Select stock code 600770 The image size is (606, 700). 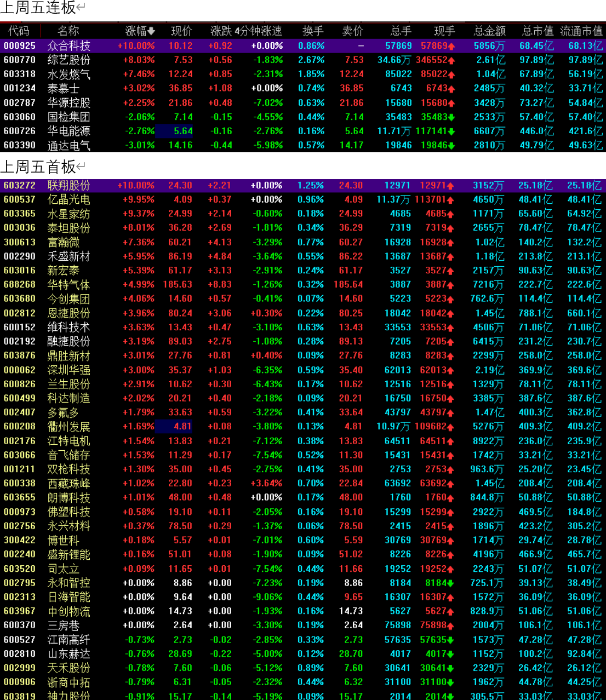pyautogui.click(x=20, y=60)
